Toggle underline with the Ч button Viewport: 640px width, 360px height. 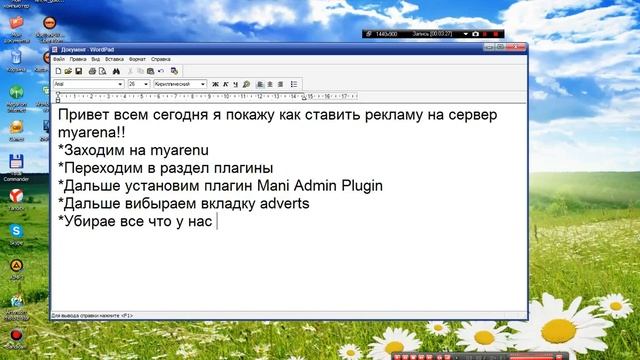coord(236,84)
